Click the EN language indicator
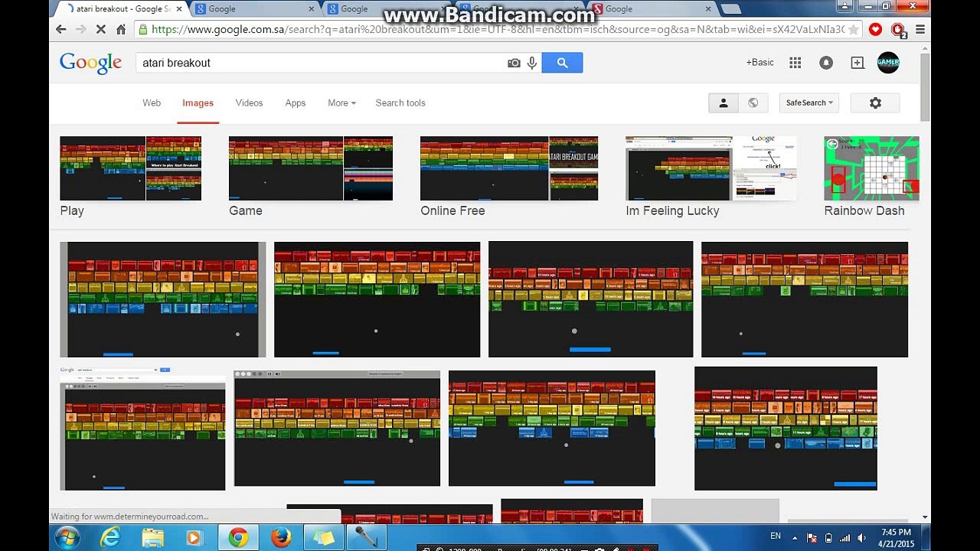The height and width of the screenshot is (551, 980). coord(776,536)
